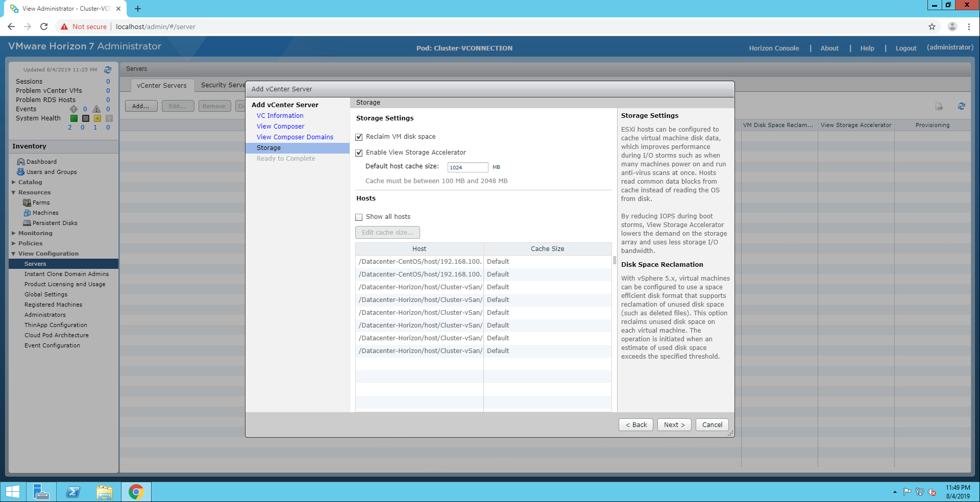Refresh the vCenter servers table

pos(961,106)
